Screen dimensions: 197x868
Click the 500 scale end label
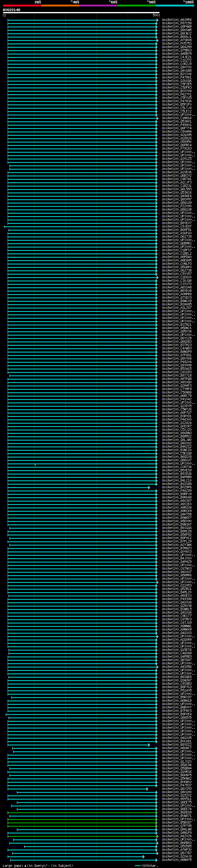click(x=155, y=15)
